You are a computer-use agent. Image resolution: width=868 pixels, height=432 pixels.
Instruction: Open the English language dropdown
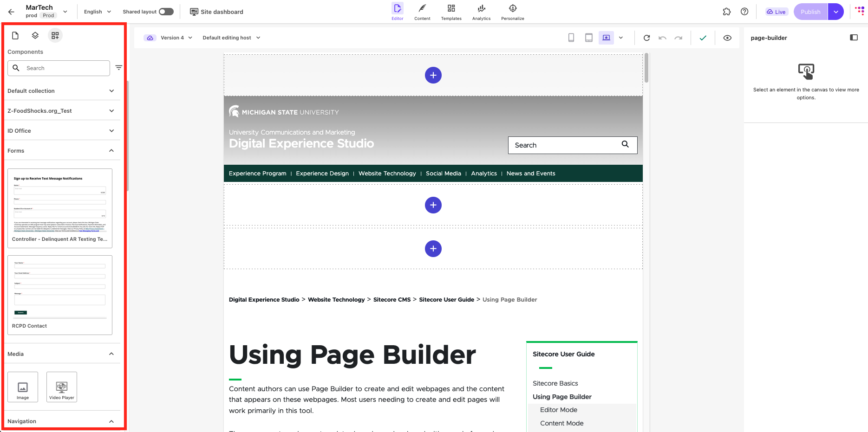[98, 12]
